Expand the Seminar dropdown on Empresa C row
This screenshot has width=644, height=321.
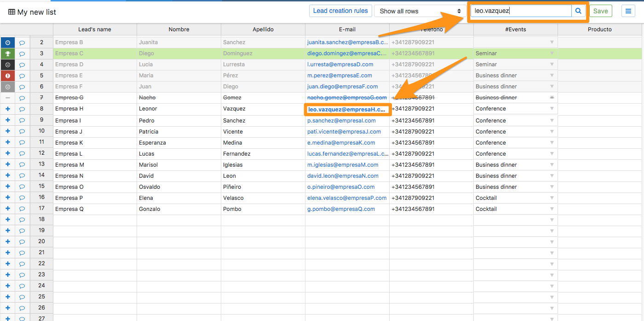(552, 53)
